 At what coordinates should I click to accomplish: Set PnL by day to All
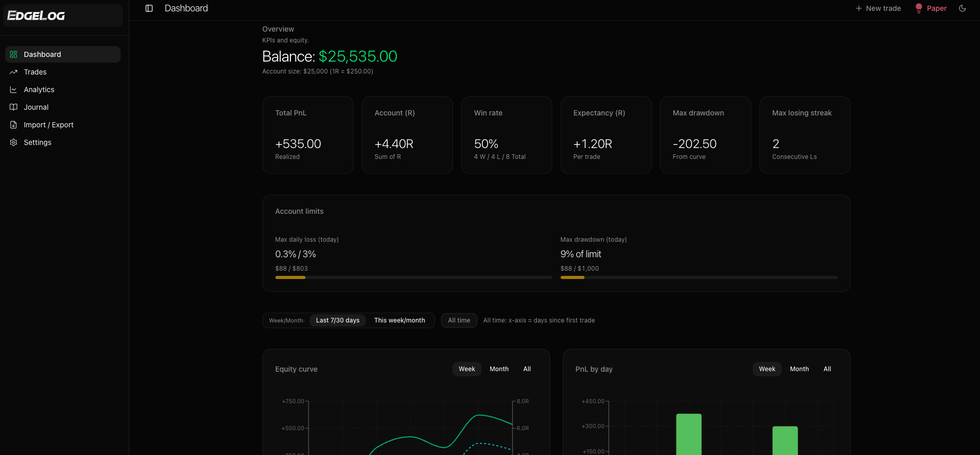click(x=827, y=369)
